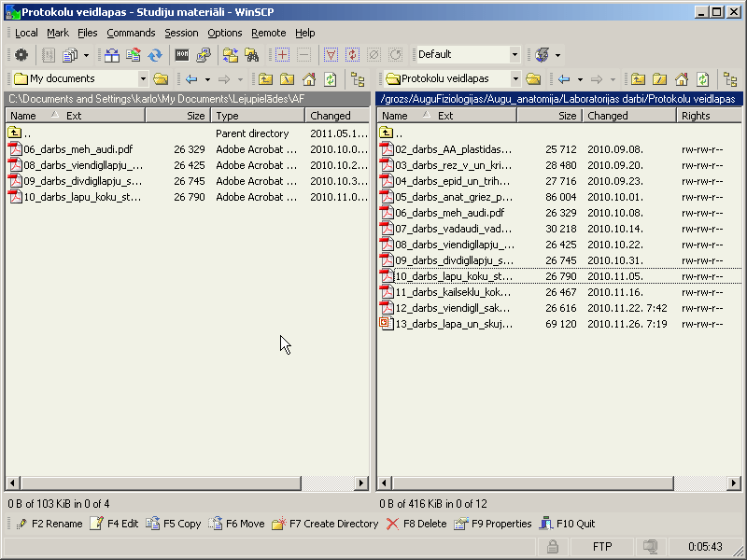
Task: Open Preferences gear icon in toolbar
Action: (x=21, y=55)
